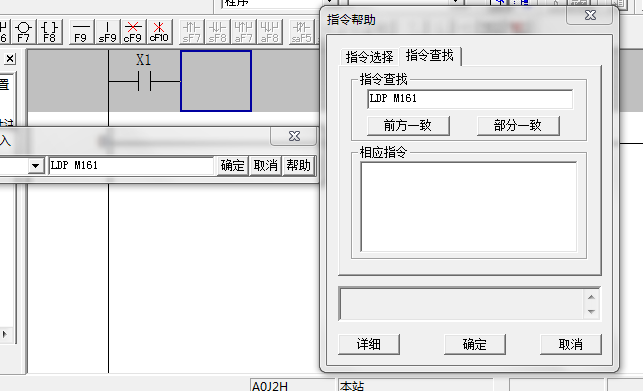Switch to the 指令查找 tab
The width and height of the screenshot is (643, 391).
coord(430,56)
